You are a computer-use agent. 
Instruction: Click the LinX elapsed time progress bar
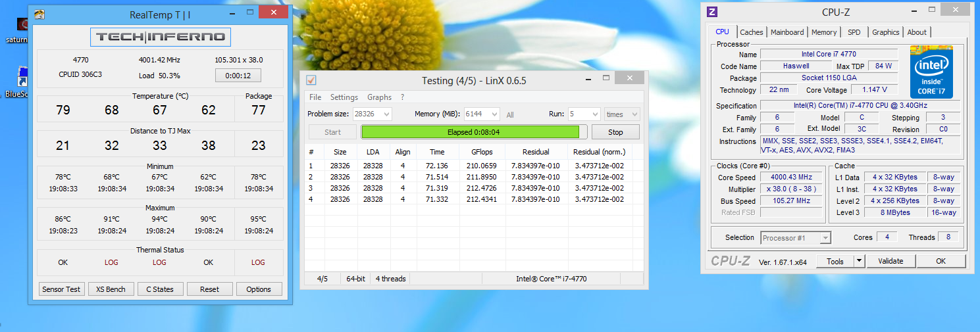click(x=474, y=132)
